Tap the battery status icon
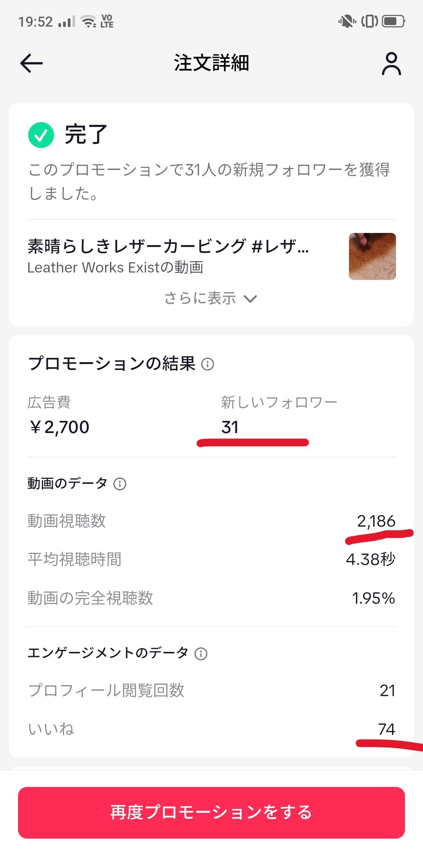The width and height of the screenshot is (423, 868). tap(393, 21)
